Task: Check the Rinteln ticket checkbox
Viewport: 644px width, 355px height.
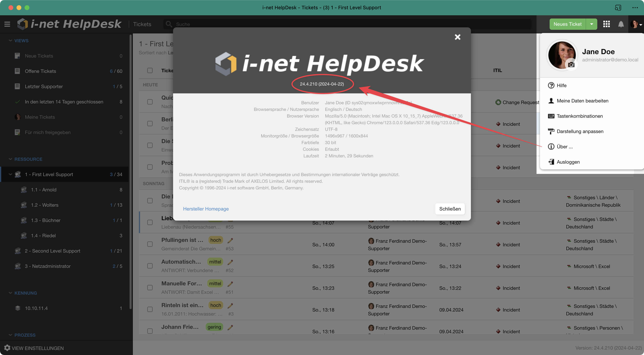Action: click(150, 310)
